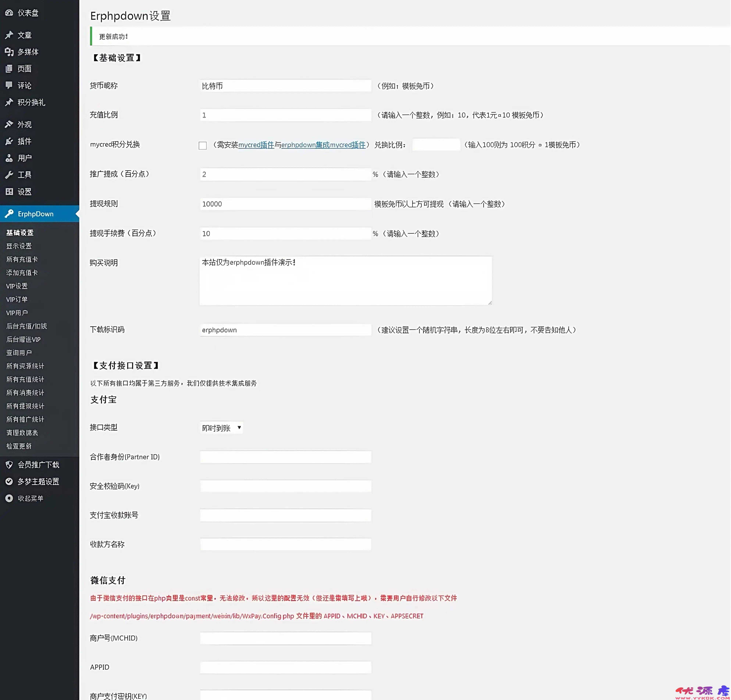Click the dashboard gauge icon

(9, 13)
